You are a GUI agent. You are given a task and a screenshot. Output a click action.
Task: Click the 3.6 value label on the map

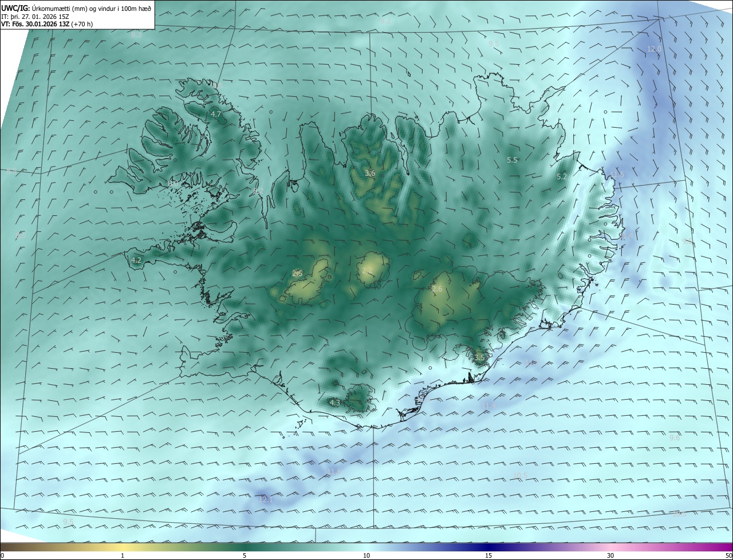pyautogui.click(x=370, y=173)
